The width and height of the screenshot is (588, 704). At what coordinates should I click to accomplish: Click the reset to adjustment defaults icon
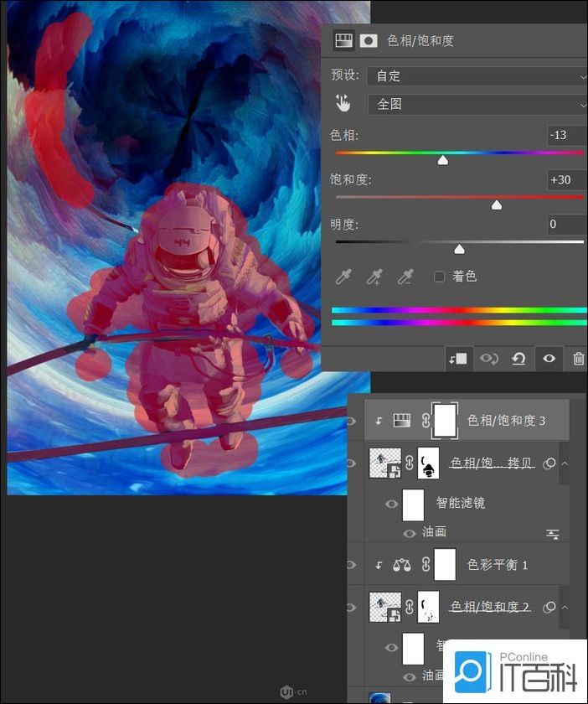(518, 359)
